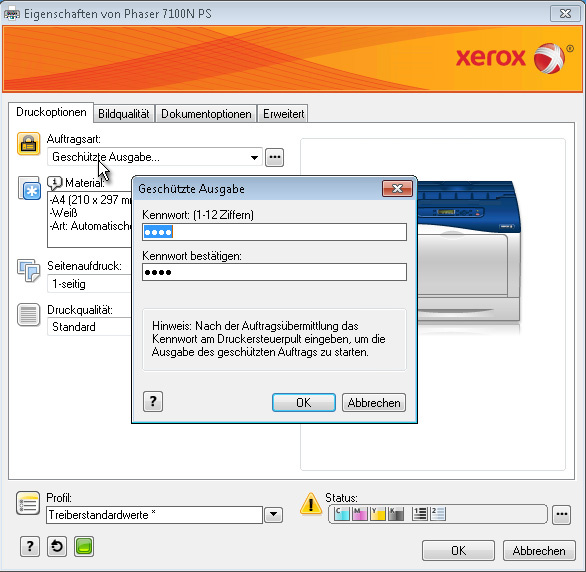
Task: Open main window help question-mark button
Action: 30,547
